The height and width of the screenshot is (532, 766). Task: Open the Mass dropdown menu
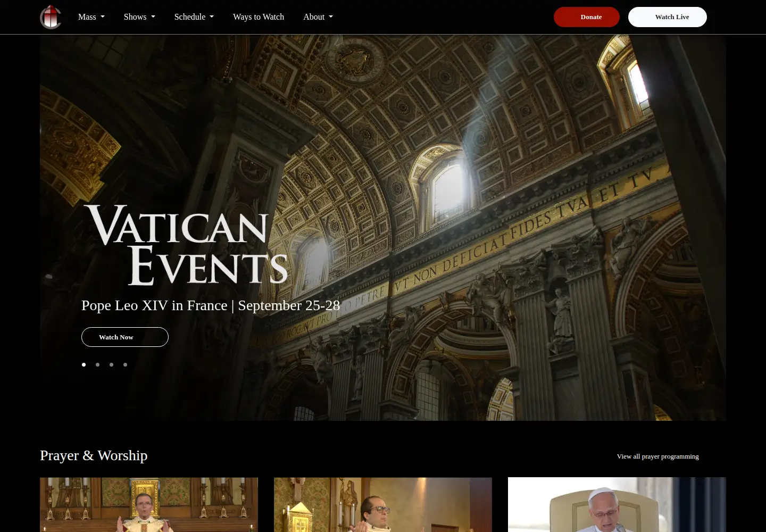click(91, 17)
